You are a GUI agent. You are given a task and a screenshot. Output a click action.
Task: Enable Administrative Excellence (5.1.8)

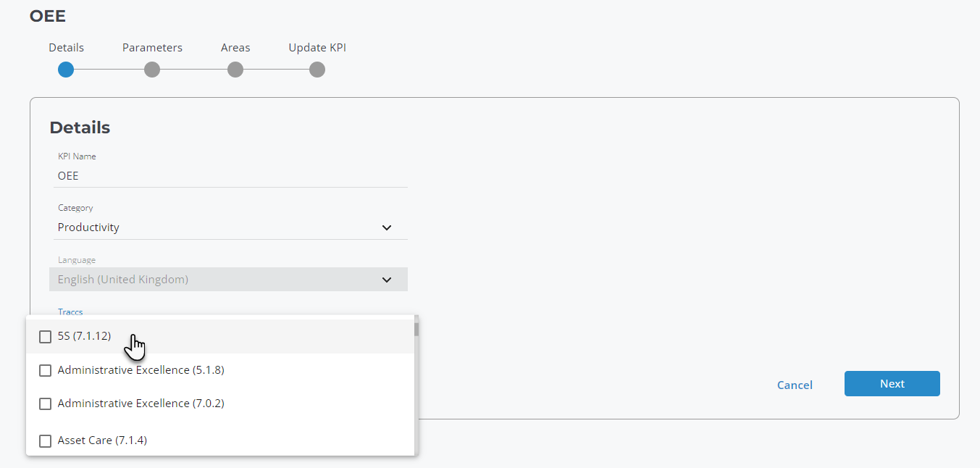45,370
